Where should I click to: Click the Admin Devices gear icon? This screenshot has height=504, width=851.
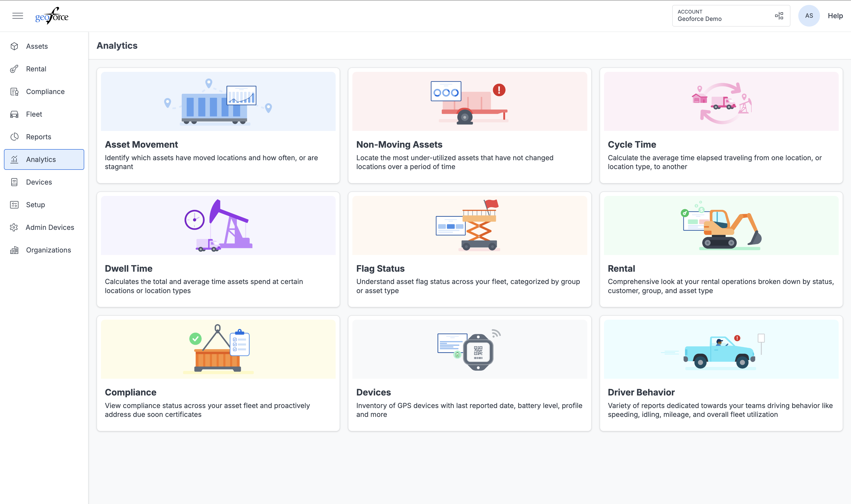coord(14,228)
